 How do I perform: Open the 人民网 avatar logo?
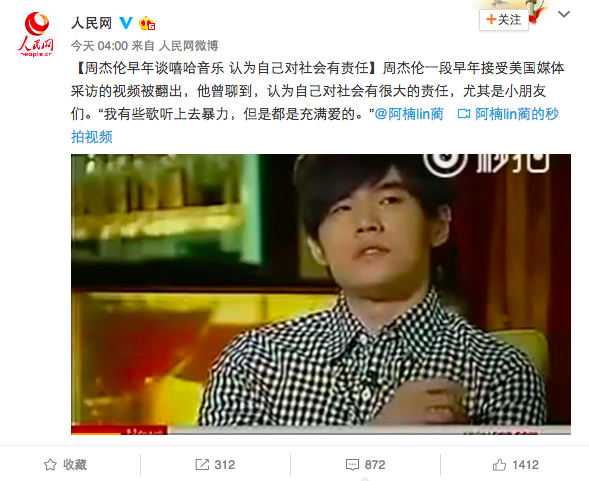click(36, 34)
